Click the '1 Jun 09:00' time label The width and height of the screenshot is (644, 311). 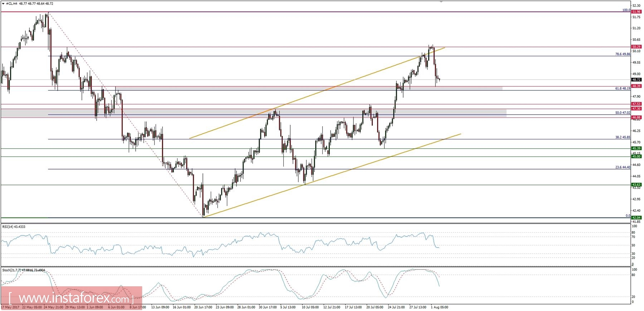click(x=95, y=307)
